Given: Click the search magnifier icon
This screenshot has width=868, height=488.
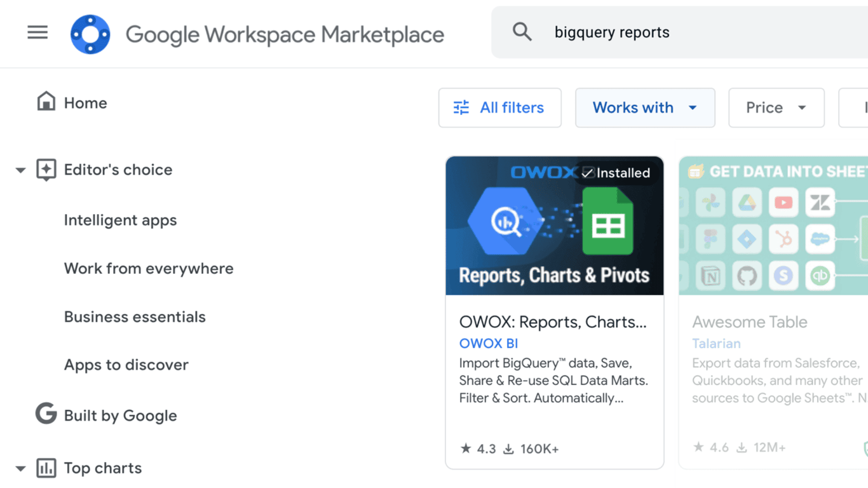Looking at the screenshot, I should (x=522, y=32).
